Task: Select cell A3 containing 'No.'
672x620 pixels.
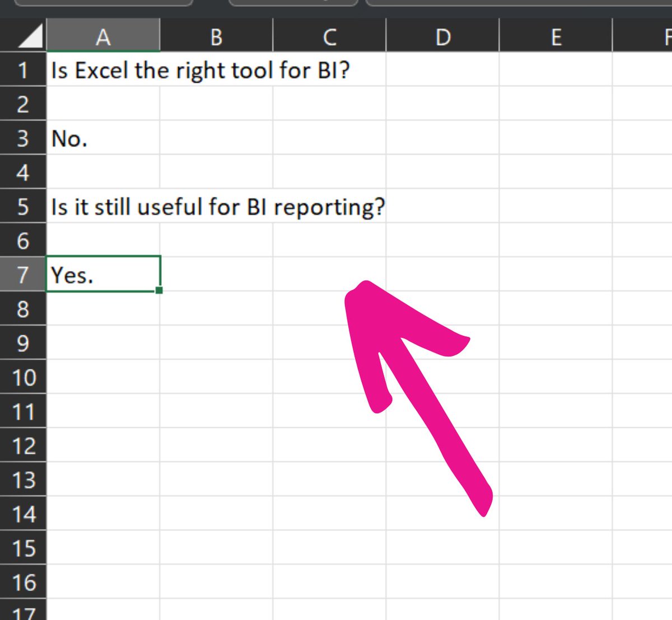Action: pyautogui.click(x=104, y=138)
